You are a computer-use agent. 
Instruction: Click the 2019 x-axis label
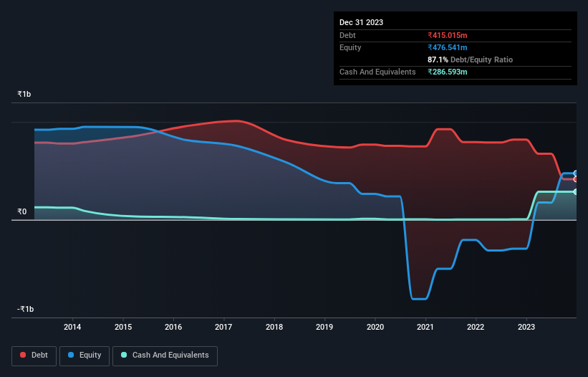tap(324, 327)
